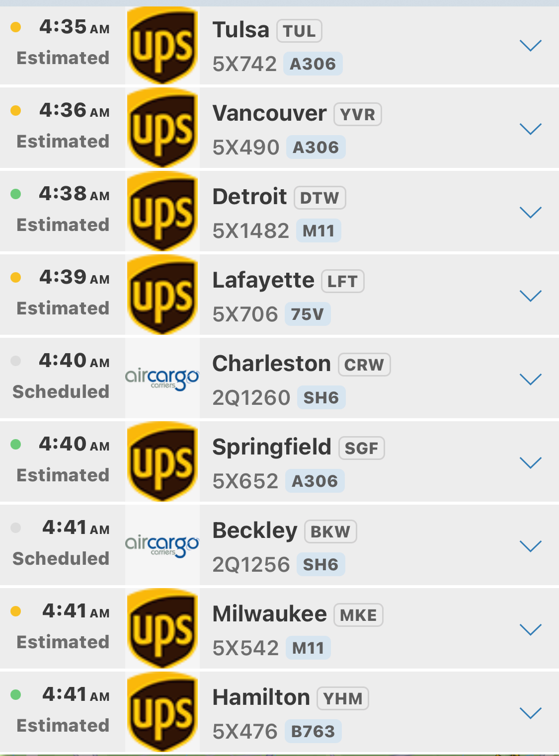Click the UPS logo for Tulsa flight

[x=162, y=45]
